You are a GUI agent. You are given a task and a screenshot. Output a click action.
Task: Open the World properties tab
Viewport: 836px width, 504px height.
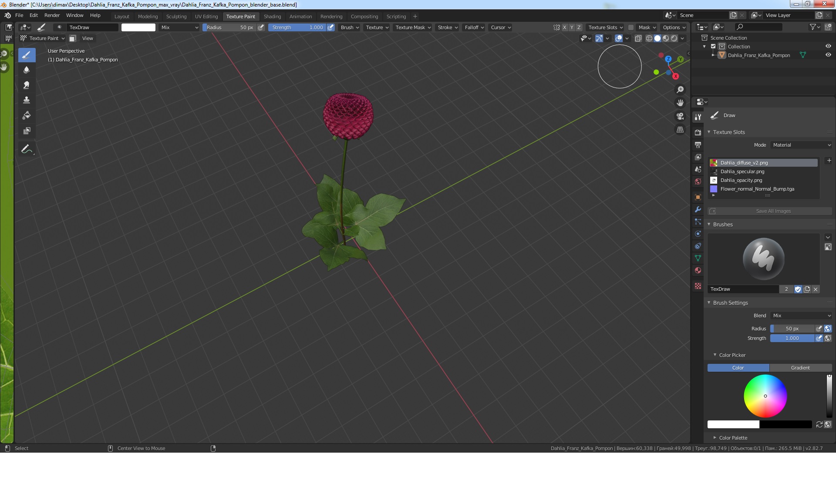pyautogui.click(x=698, y=181)
